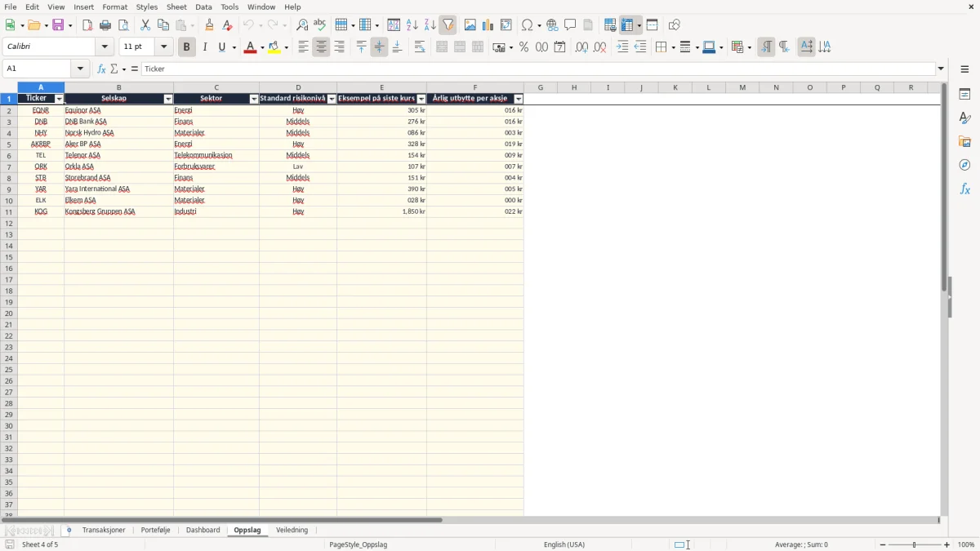
Task: Format cells as percent
Action: [x=524, y=47]
